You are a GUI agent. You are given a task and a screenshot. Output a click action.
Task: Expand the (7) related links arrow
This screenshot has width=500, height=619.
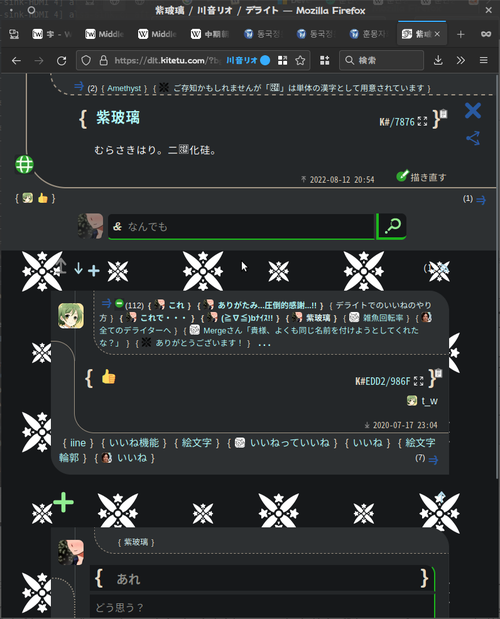[x=433, y=460]
